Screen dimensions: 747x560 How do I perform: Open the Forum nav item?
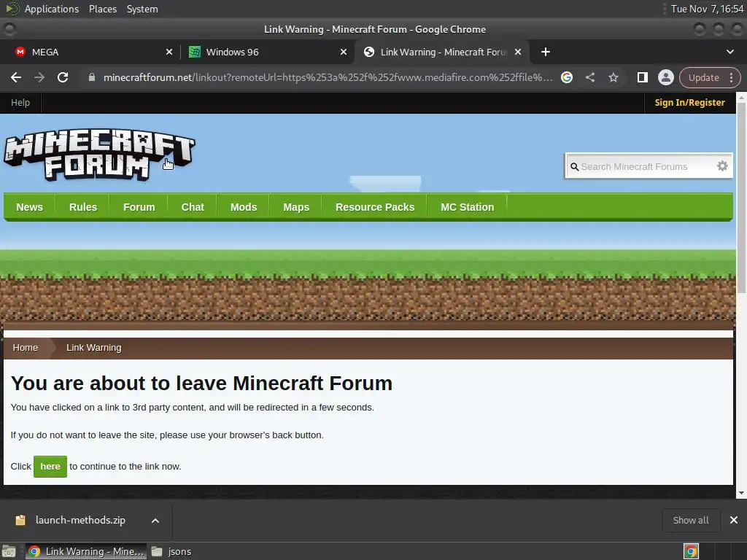pyautogui.click(x=139, y=207)
